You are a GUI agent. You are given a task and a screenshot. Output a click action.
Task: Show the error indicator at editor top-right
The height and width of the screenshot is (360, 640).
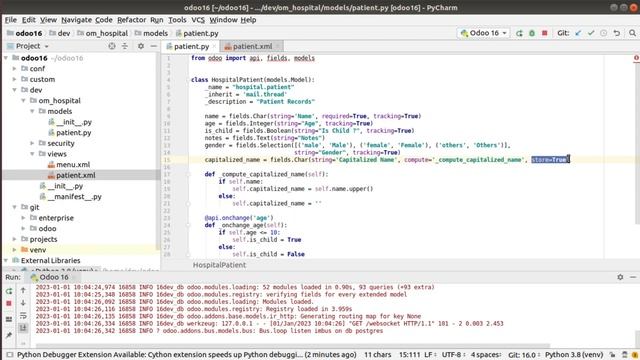[636, 58]
